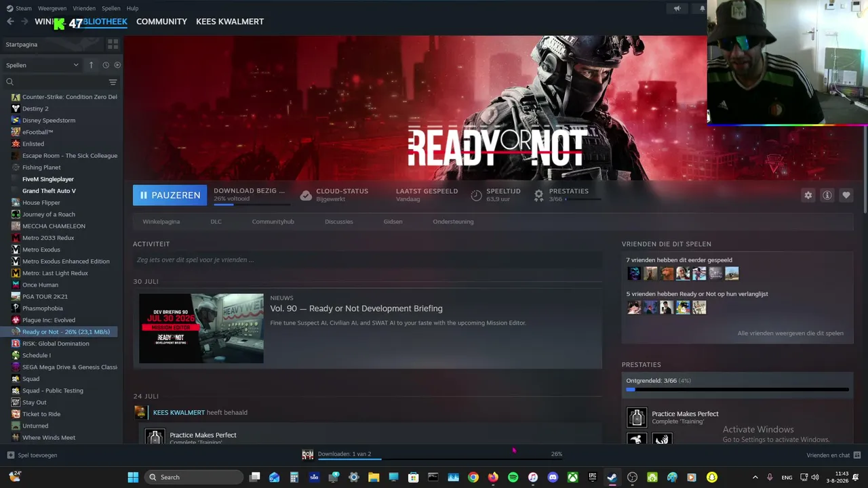Open the Communityhub tab
Image resolution: width=868 pixels, height=488 pixels.
273,222
